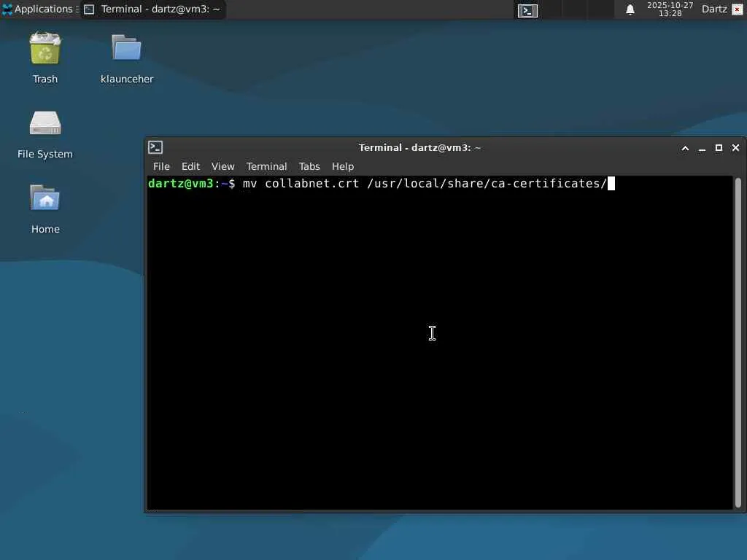Open the Tabs menu in Terminal
747x560 pixels.
(x=309, y=166)
